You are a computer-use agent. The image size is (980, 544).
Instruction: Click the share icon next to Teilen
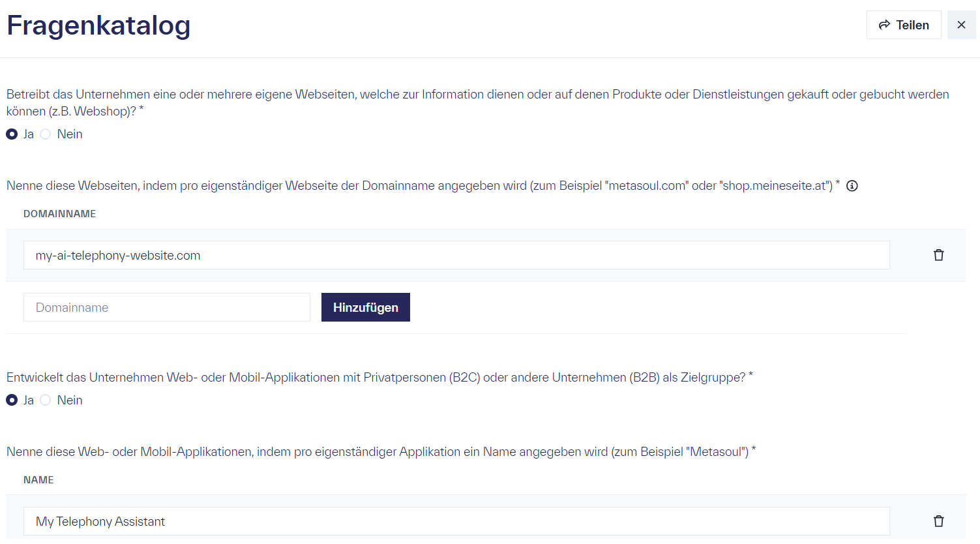[885, 24]
